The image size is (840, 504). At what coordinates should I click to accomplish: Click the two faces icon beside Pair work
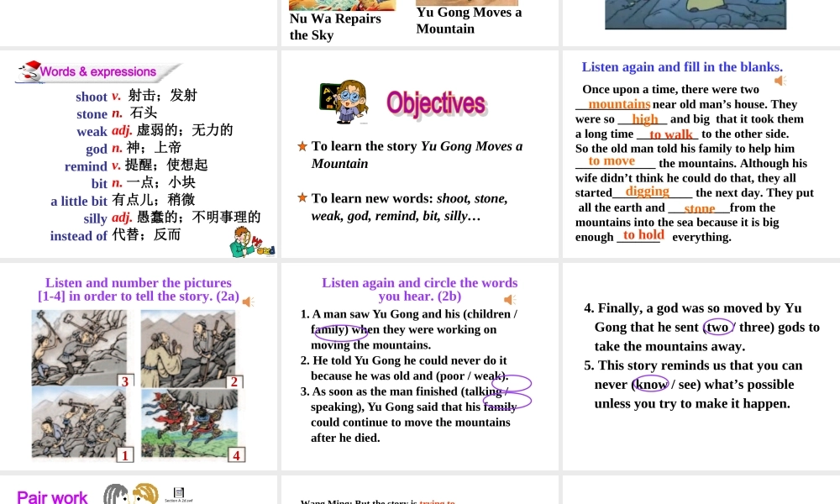131,493
